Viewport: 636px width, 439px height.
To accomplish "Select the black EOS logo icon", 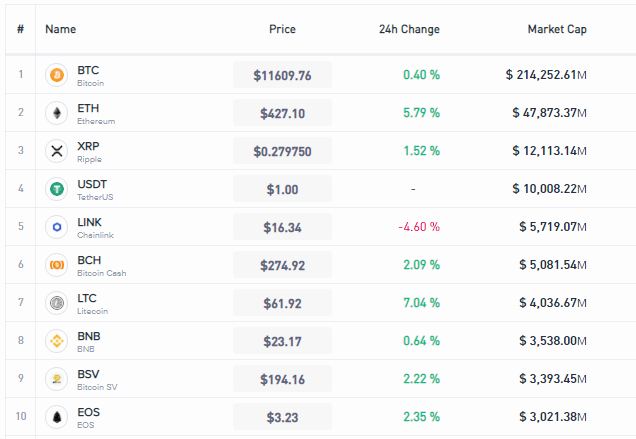I will pos(57,417).
